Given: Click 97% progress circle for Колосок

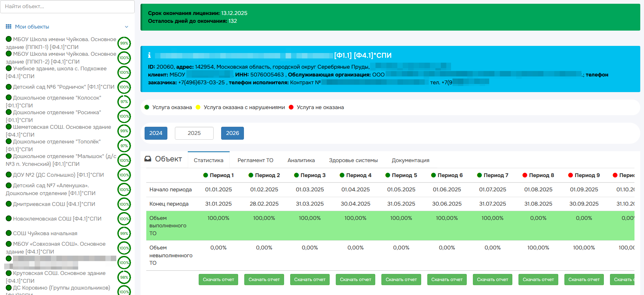Looking at the screenshot, I should pos(124,102).
